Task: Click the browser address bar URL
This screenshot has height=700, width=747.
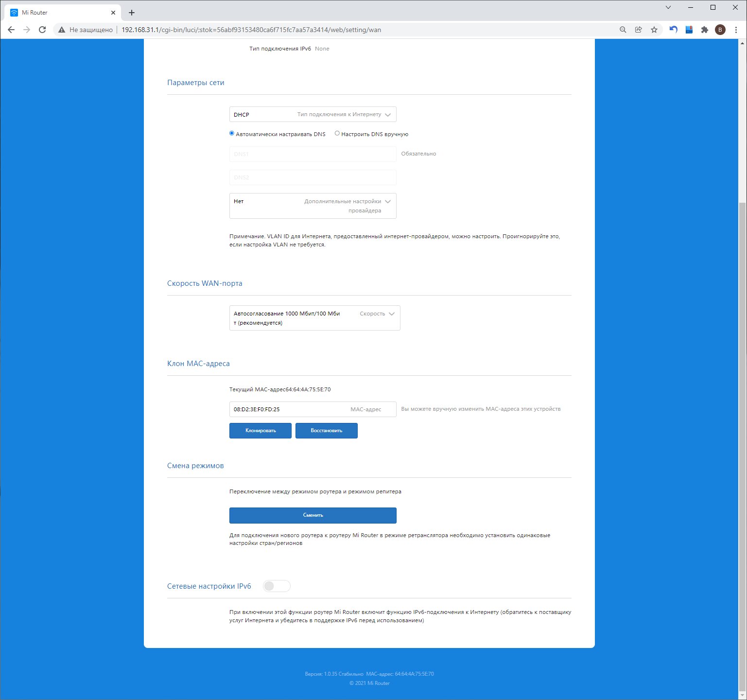Action: pyautogui.click(x=251, y=30)
